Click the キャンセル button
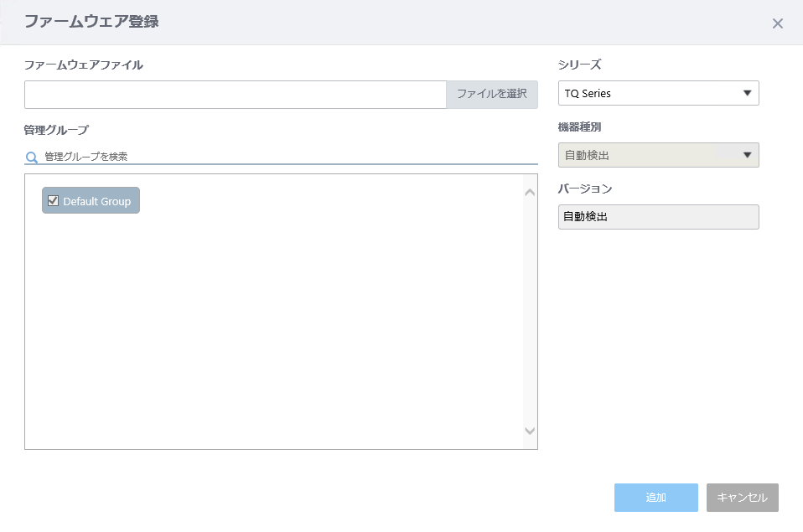 pyautogui.click(x=743, y=497)
